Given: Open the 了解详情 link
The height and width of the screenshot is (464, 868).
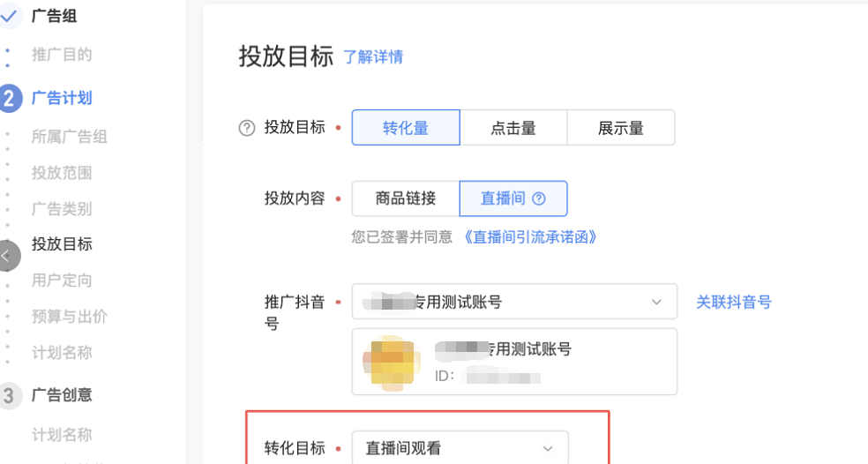Looking at the screenshot, I should (373, 57).
